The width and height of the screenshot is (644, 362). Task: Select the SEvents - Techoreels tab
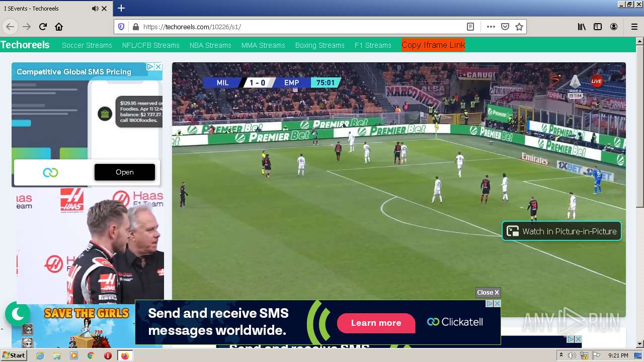coord(56,9)
